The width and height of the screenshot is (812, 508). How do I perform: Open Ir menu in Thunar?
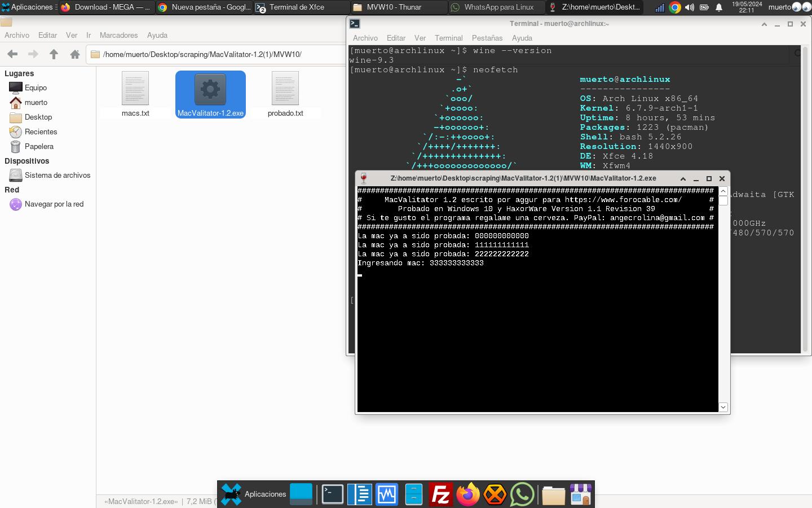click(x=89, y=35)
